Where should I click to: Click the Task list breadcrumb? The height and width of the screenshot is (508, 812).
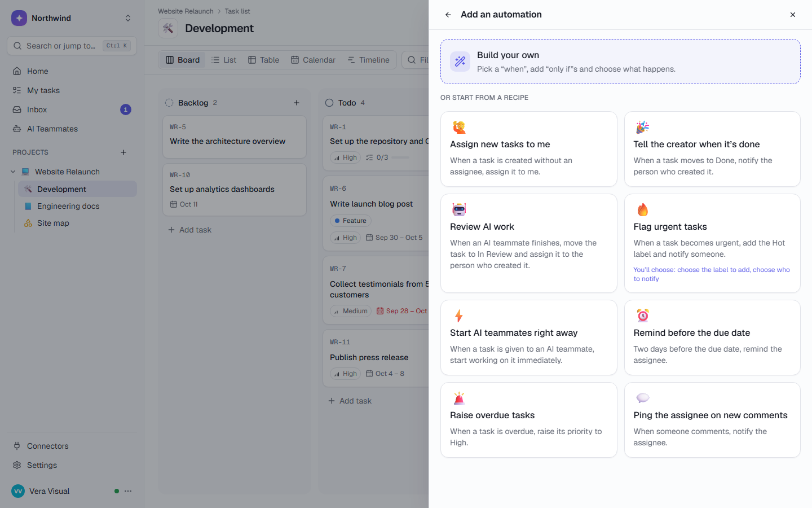(237, 11)
